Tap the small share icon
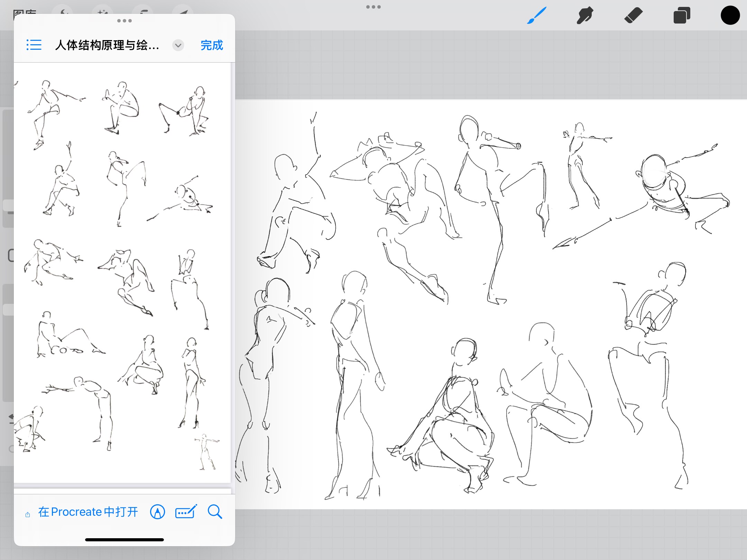The image size is (747, 560). tap(28, 515)
